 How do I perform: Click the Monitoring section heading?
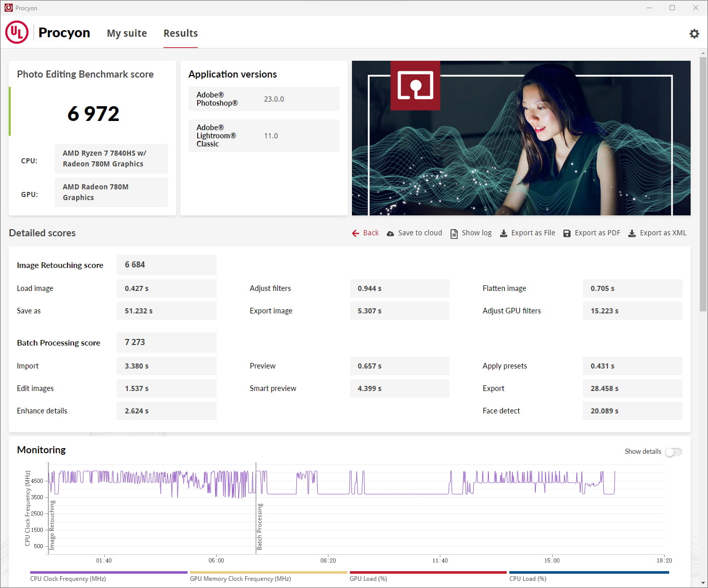pos(41,450)
